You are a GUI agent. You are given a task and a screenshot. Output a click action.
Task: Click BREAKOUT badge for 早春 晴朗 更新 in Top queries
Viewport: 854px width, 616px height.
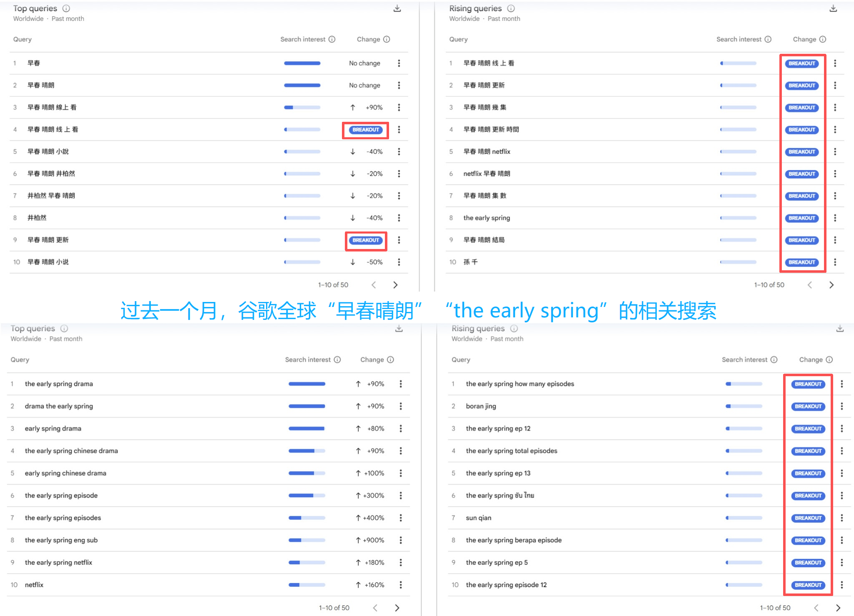[x=366, y=240]
